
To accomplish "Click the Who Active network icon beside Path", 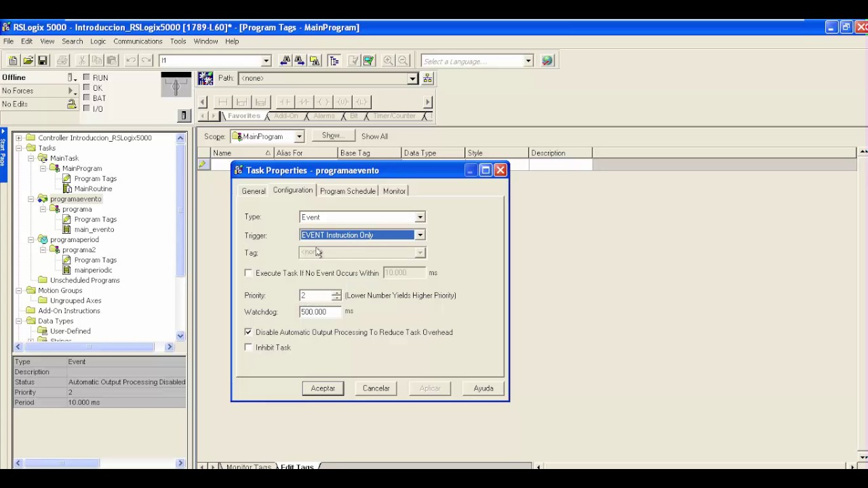I will [428, 79].
